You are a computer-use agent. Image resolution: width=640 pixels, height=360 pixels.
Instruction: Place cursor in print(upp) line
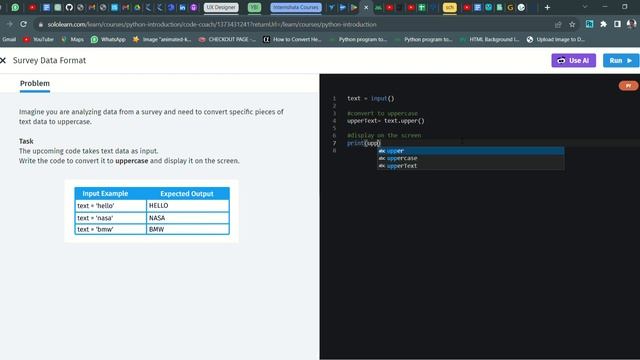(364, 143)
